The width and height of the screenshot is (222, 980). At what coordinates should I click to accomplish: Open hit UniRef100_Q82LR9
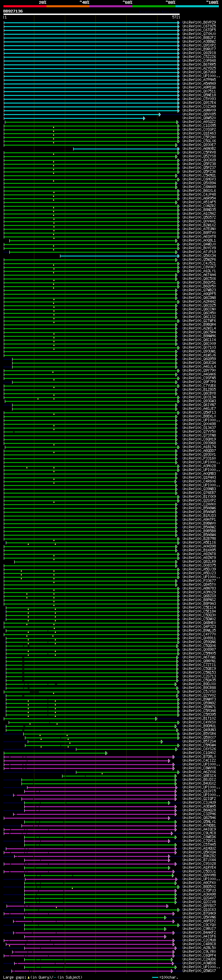coord(199,561)
